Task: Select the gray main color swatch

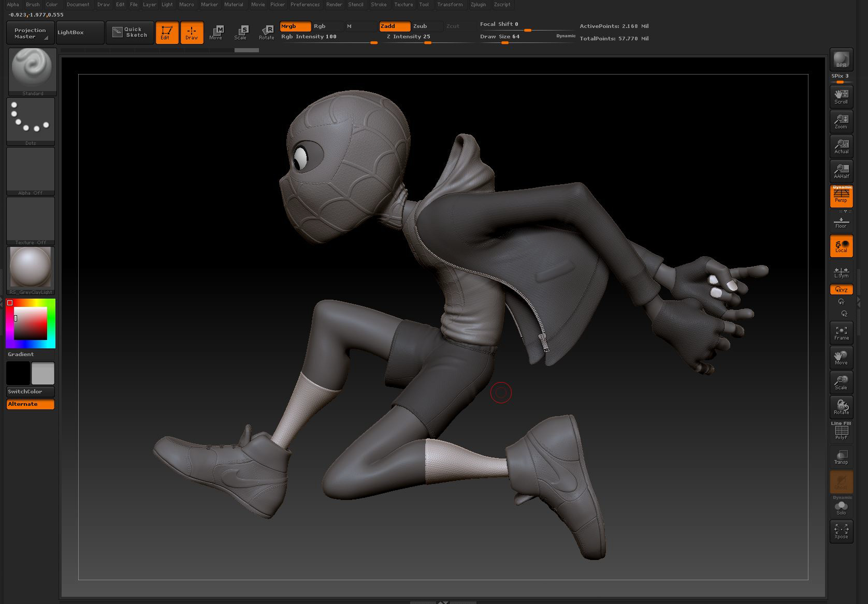Action: point(42,373)
